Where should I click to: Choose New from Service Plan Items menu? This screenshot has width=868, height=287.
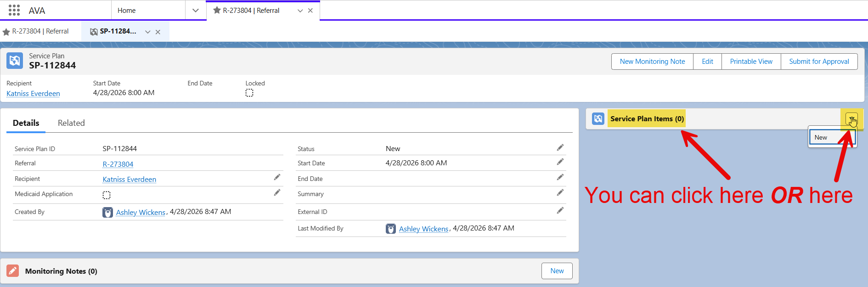coord(832,137)
